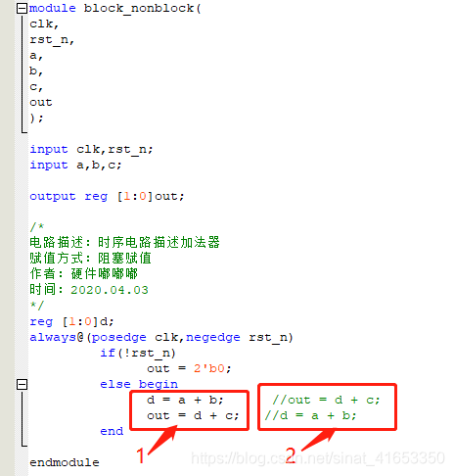Click the 'else begin' line
The image size is (454, 476).
pos(139,384)
